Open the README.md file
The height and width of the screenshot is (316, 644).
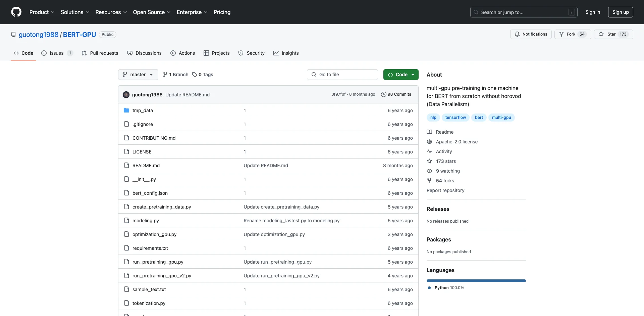click(146, 166)
